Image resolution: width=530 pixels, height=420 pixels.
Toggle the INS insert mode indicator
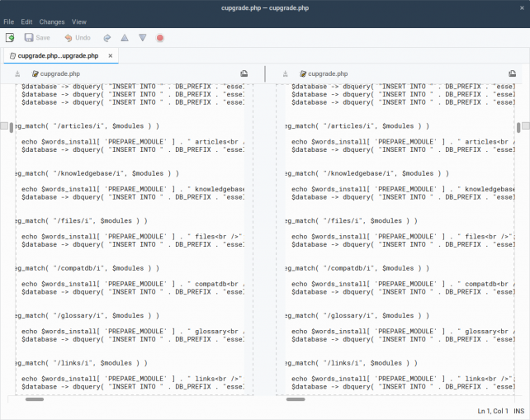518,411
